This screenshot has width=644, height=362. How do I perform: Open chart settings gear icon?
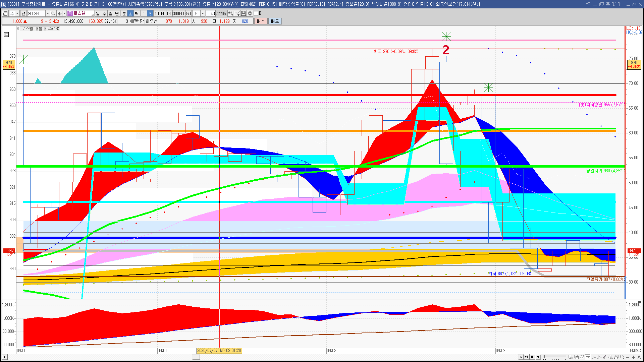(x=250, y=13)
